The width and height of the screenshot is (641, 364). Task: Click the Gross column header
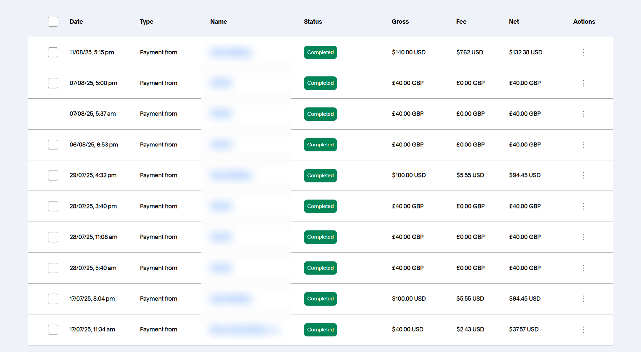400,22
